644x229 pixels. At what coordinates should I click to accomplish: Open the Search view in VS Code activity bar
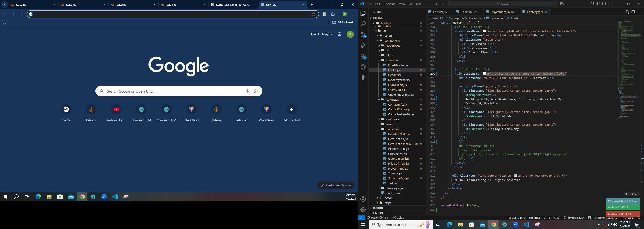[x=363, y=24]
